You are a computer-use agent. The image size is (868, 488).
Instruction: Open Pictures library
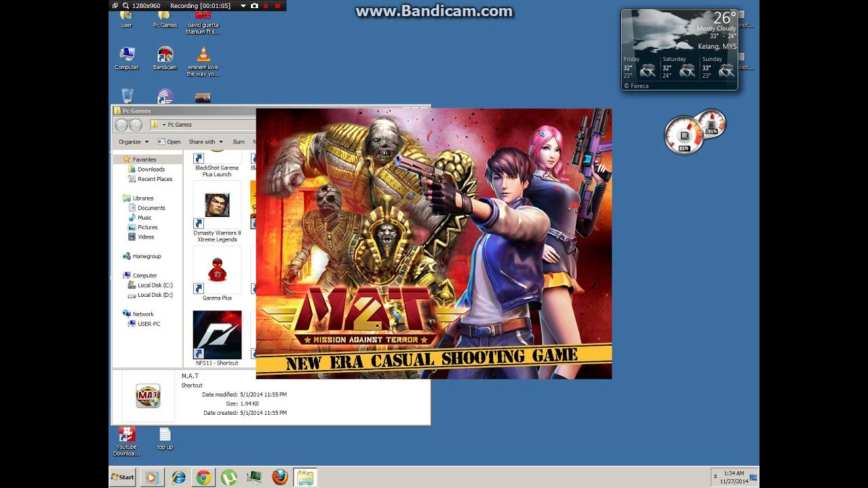pyautogui.click(x=142, y=227)
